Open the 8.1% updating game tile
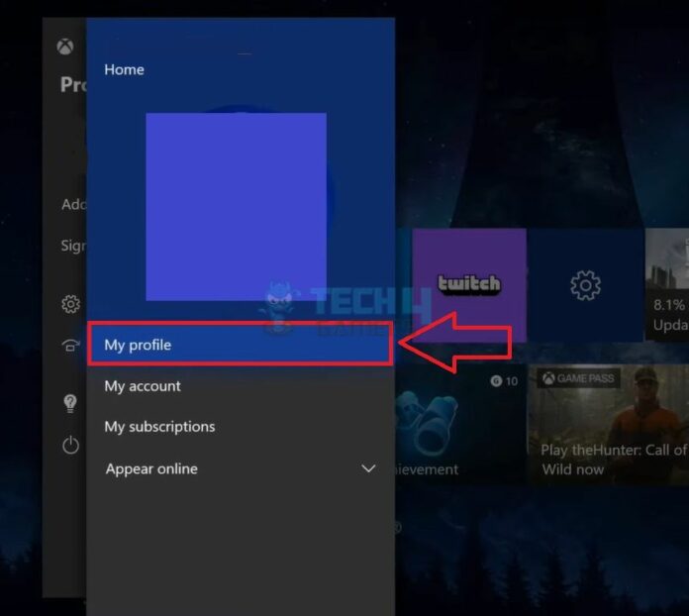 tap(667, 285)
